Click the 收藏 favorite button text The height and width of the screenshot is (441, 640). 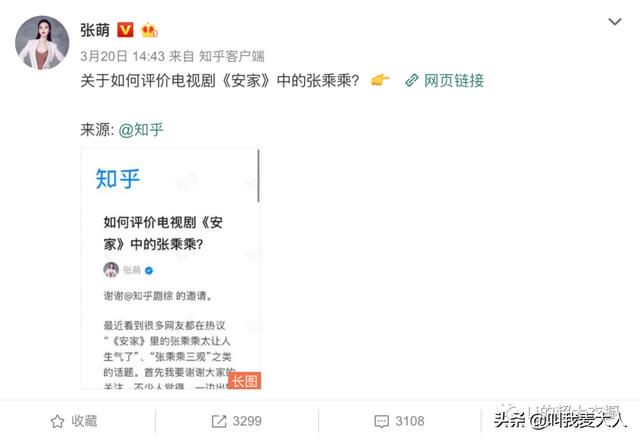coord(84,421)
